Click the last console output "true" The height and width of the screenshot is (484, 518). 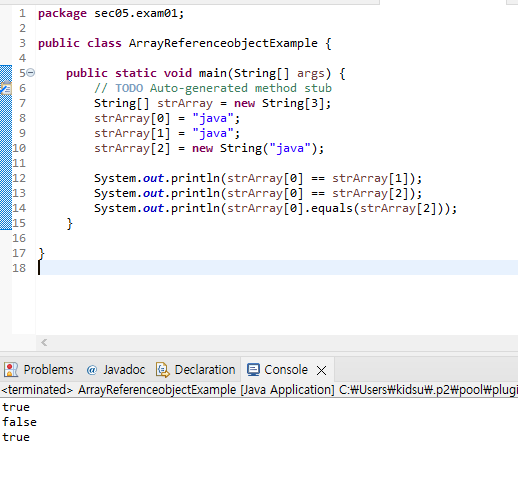(16, 437)
